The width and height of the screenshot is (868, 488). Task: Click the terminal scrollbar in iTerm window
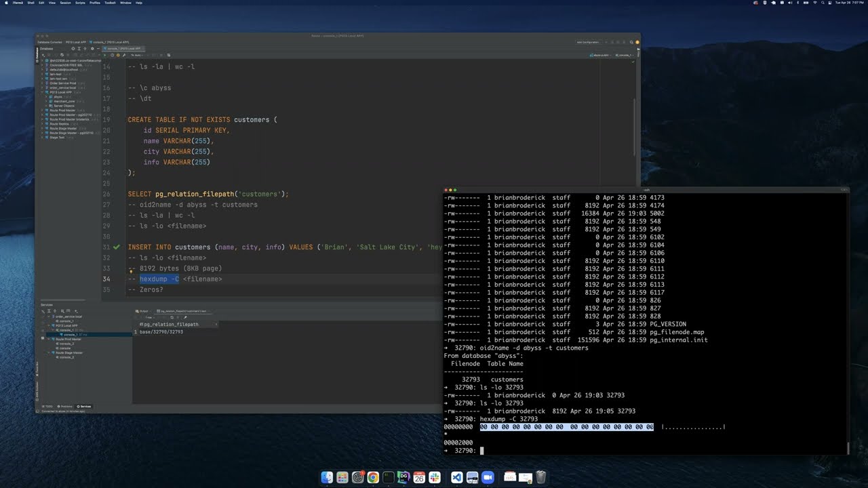click(x=847, y=447)
